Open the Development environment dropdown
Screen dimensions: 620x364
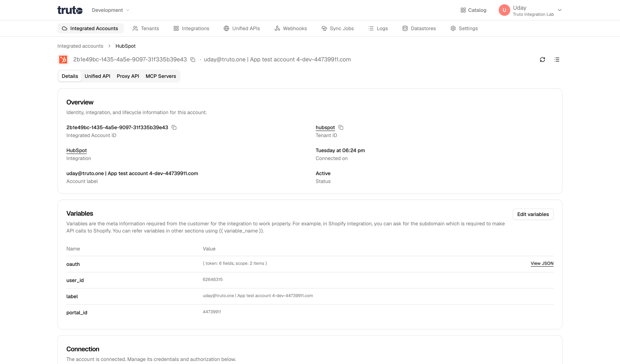coord(110,10)
